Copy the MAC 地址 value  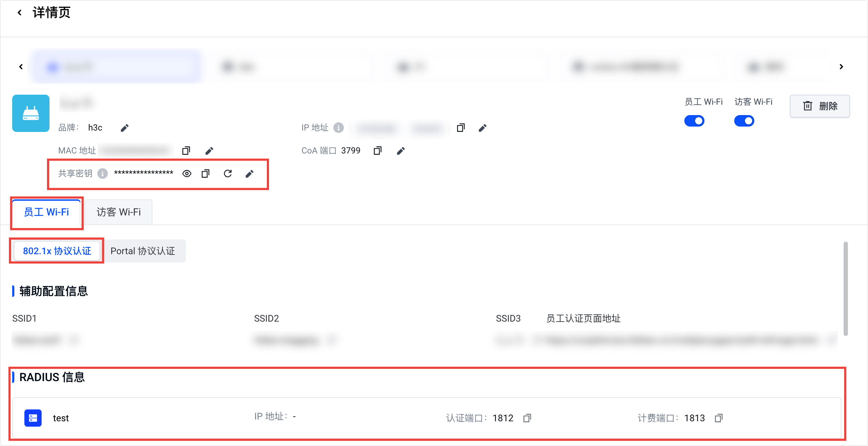point(186,151)
